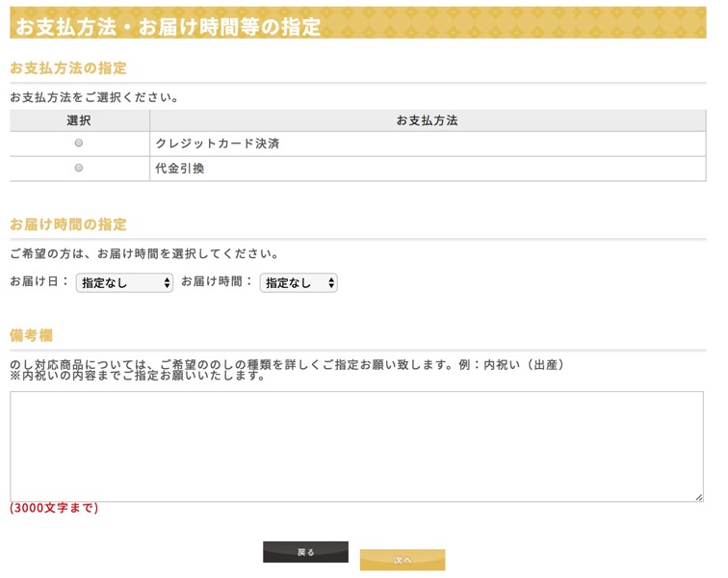Click the textarea resize handle corner
The image size is (728, 578).
coord(699,497)
